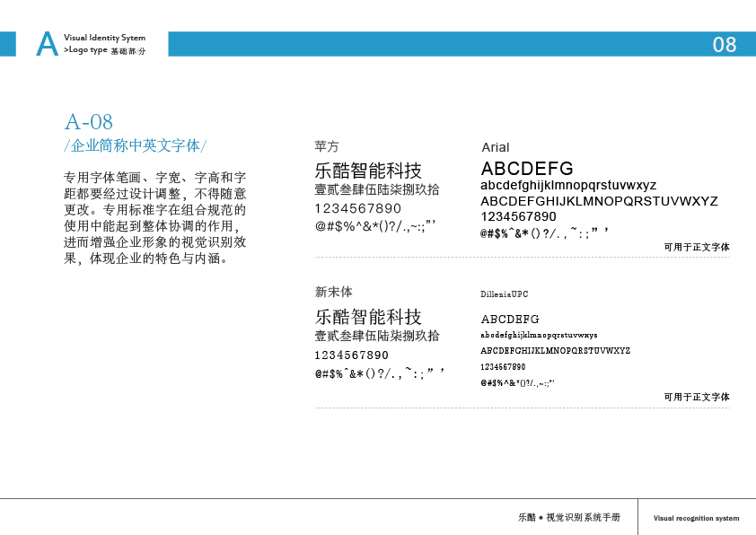
Task: Click '壹贰叁肆伍陆柒捌玖拾' under 新宋体
Action: (x=377, y=336)
